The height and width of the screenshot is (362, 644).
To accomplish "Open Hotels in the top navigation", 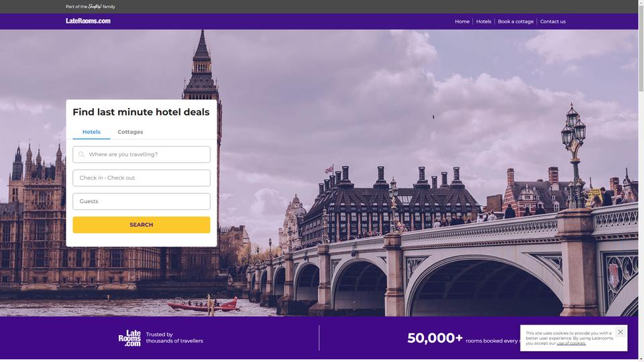I will [484, 21].
